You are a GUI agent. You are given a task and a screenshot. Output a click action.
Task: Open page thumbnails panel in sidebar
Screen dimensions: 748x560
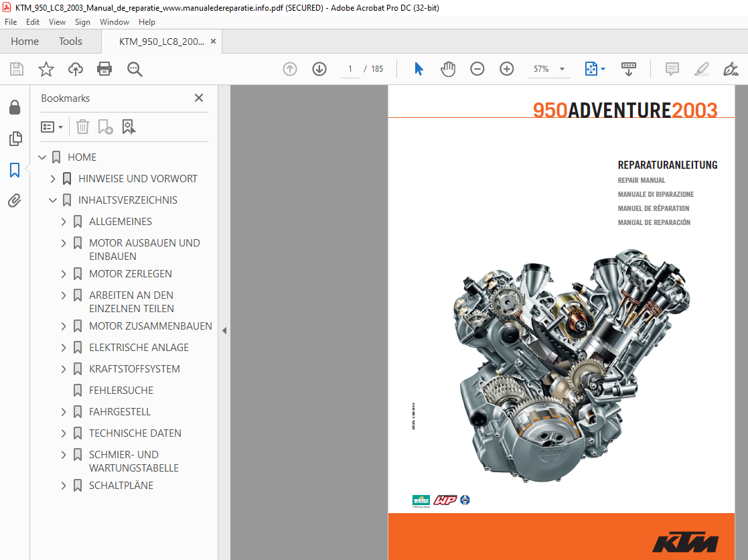[x=15, y=139]
